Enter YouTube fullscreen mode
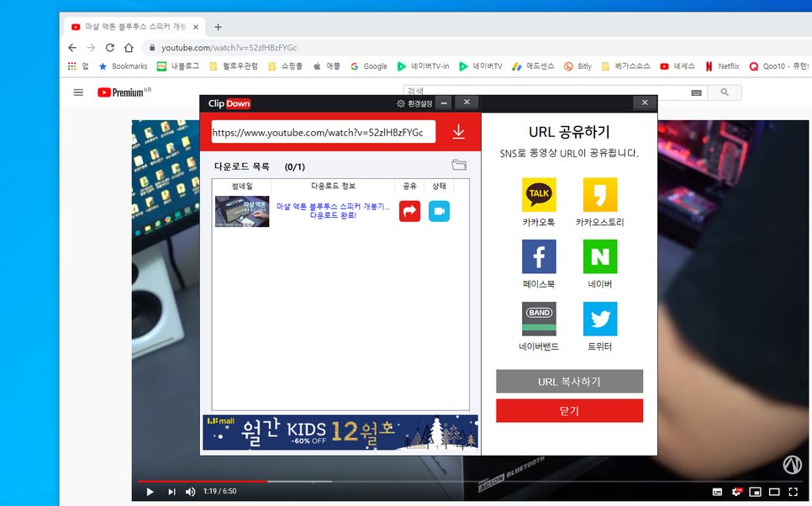The image size is (812, 506). [x=793, y=492]
